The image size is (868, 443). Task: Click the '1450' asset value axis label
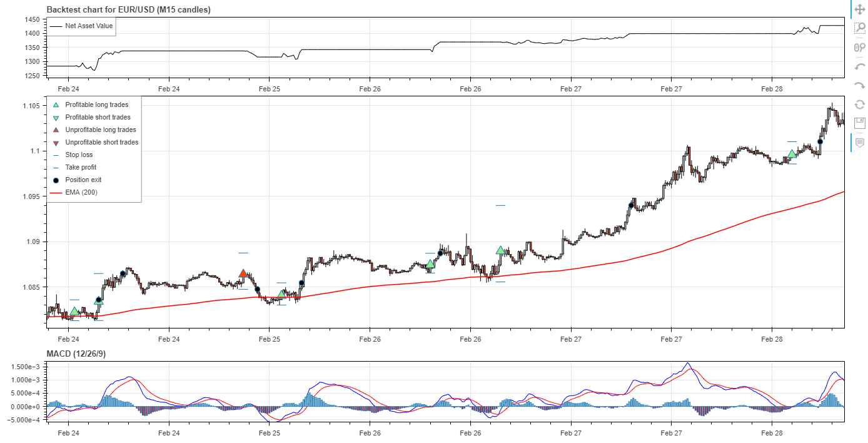pyautogui.click(x=33, y=19)
